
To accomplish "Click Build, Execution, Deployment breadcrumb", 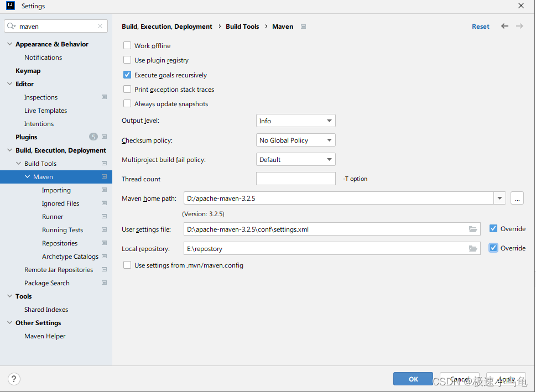I will (x=167, y=27).
